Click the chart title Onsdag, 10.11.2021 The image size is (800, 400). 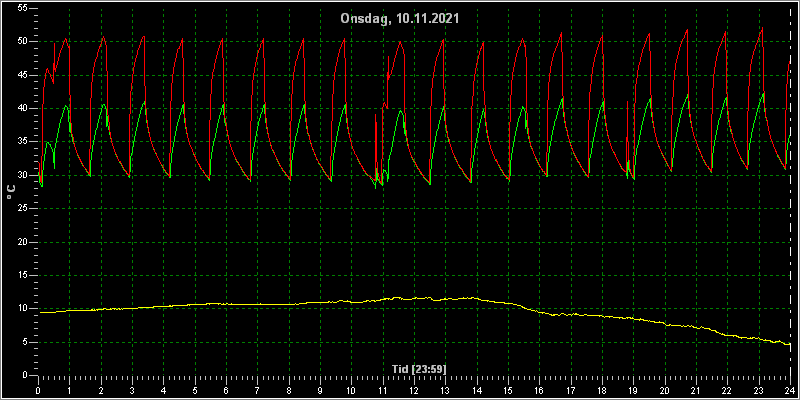coord(400,19)
